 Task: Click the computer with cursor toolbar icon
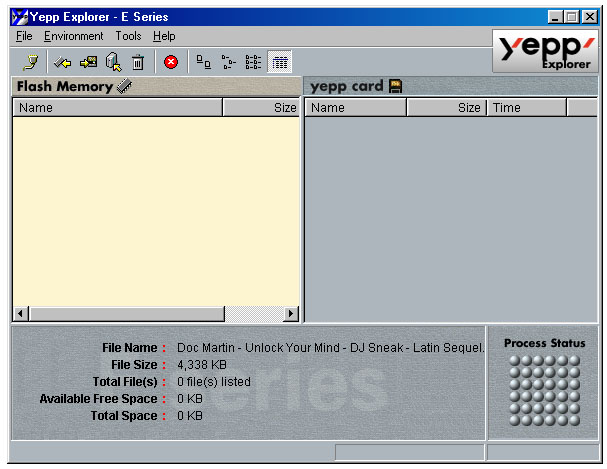pos(114,62)
